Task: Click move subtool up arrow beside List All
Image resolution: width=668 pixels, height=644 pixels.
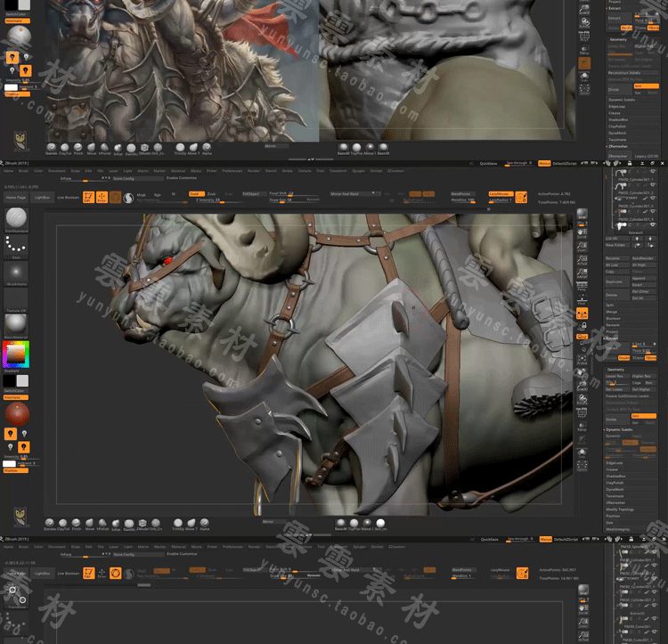Action: [638, 239]
